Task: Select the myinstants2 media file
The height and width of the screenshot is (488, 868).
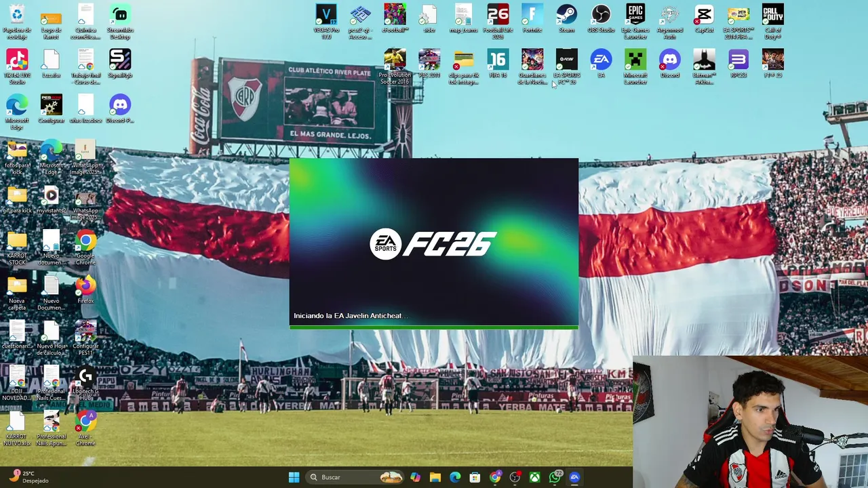Action: pyautogui.click(x=51, y=200)
